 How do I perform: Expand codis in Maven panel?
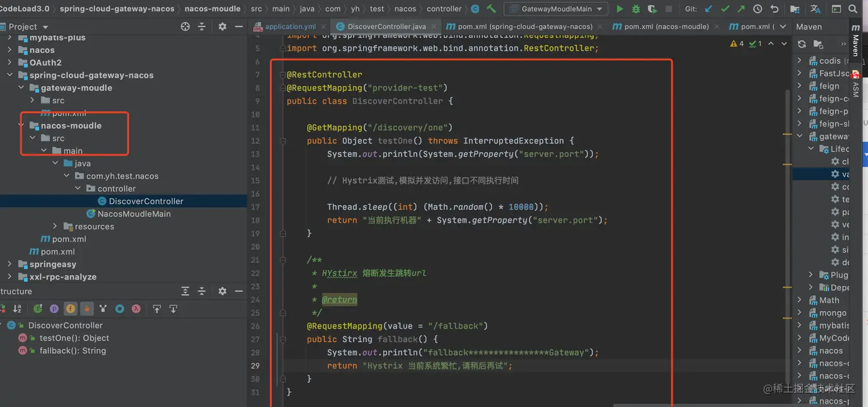click(800, 60)
